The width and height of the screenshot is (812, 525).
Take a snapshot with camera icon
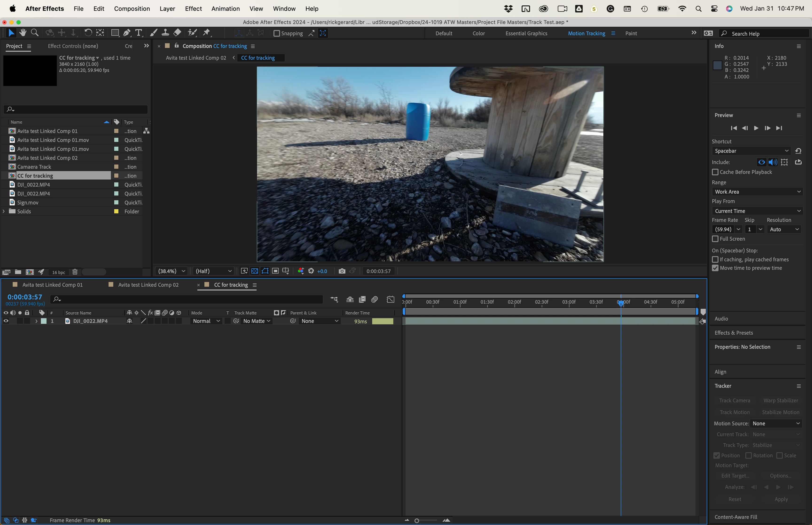pos(342,271)
